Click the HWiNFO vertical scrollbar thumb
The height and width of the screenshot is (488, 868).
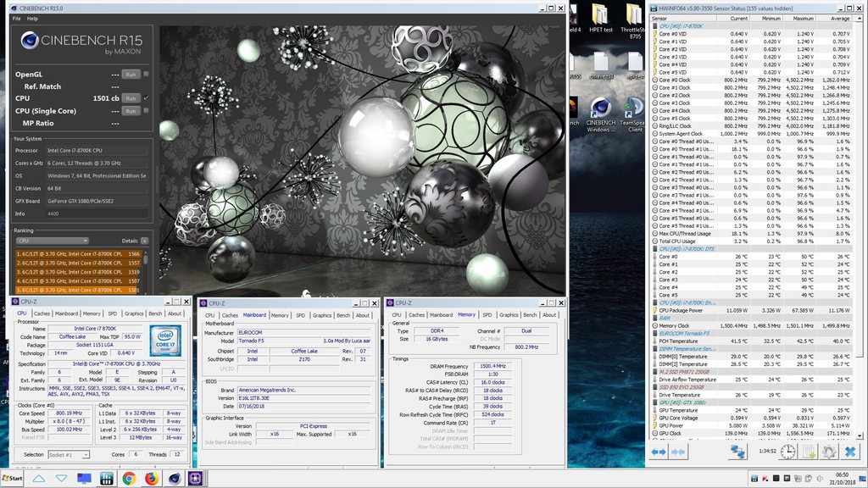point(860,188)
